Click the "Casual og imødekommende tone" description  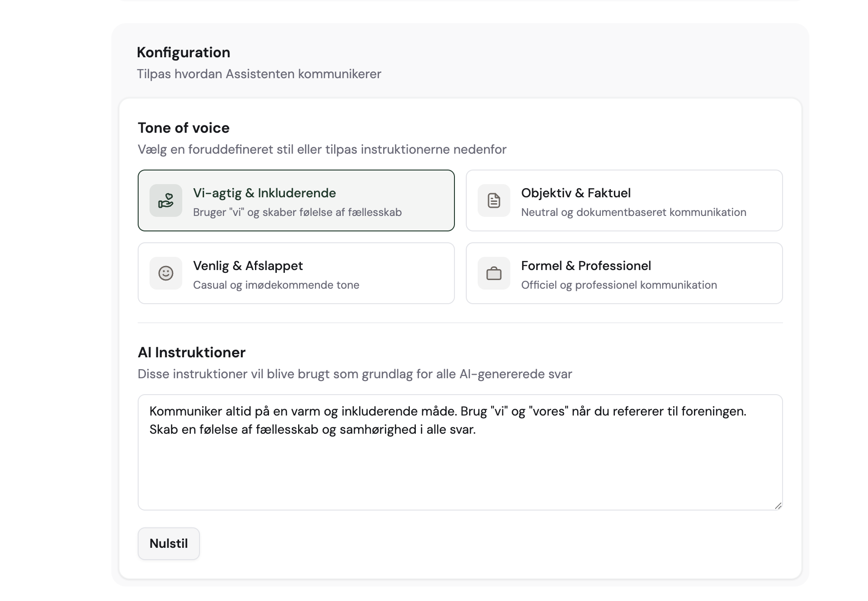276,285
